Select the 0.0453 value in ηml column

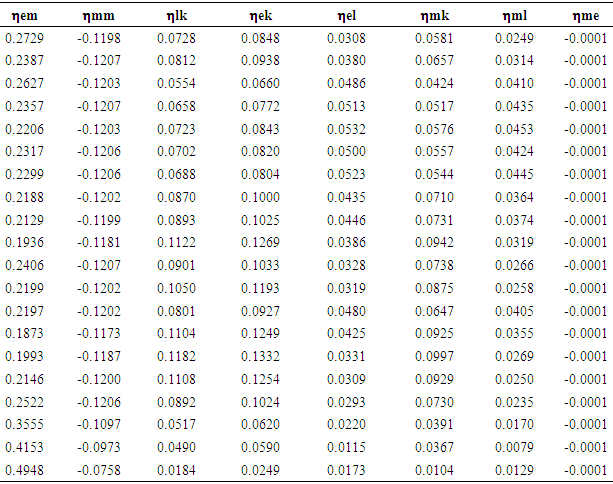point(514,128)
